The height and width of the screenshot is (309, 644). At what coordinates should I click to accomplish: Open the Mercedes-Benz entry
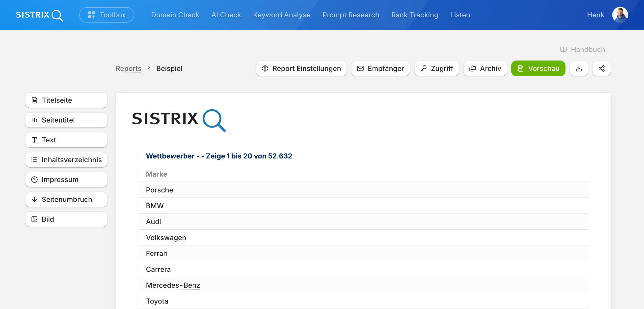point(173,285)
